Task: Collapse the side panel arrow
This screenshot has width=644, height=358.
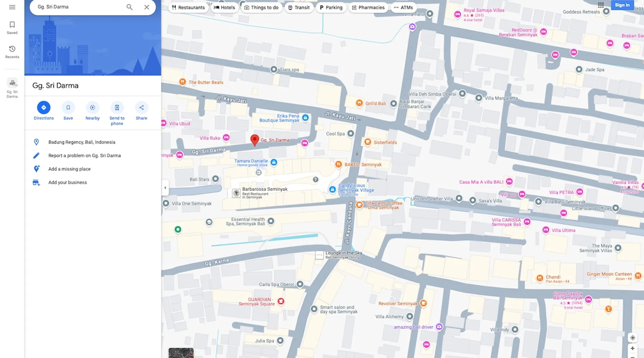Action: point(165,188)
